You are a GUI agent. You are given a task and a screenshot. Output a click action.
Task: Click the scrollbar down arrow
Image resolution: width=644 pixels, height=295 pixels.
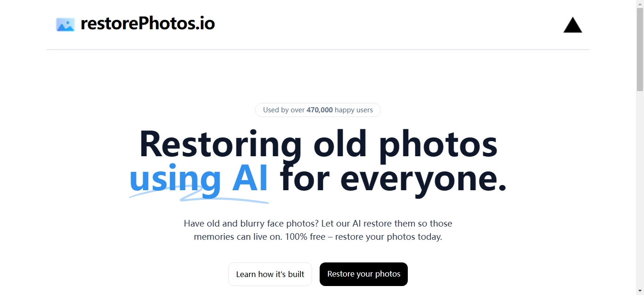(x=640, y=291)
